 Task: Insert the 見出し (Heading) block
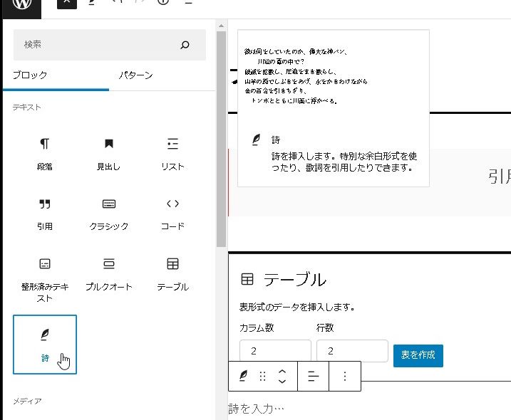108,153
